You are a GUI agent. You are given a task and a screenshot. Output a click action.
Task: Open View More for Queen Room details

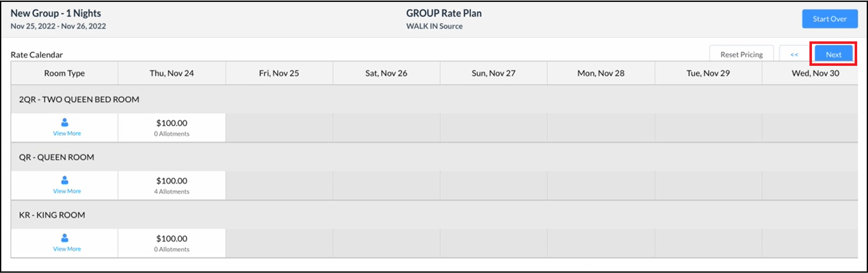click(66, 191)
